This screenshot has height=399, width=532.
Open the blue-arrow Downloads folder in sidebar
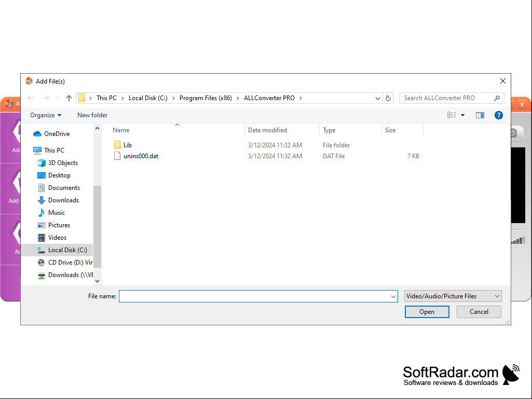coord(63,200)
